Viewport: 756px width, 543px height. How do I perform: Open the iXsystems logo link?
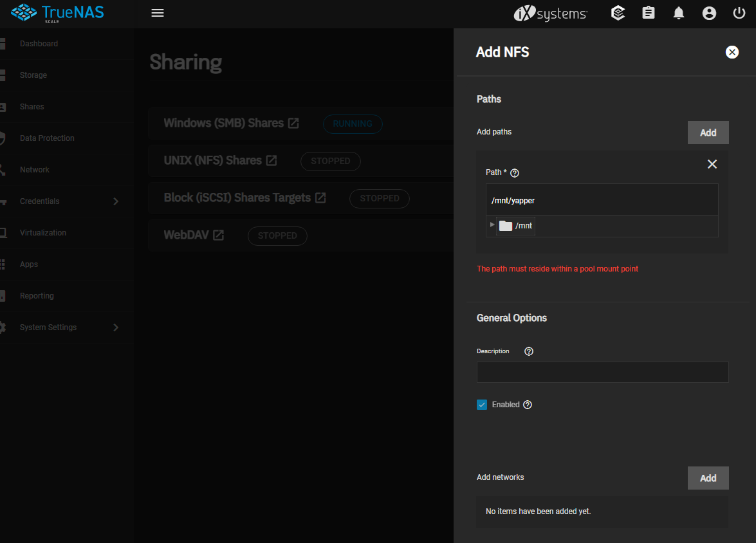(x=551, y=14)
